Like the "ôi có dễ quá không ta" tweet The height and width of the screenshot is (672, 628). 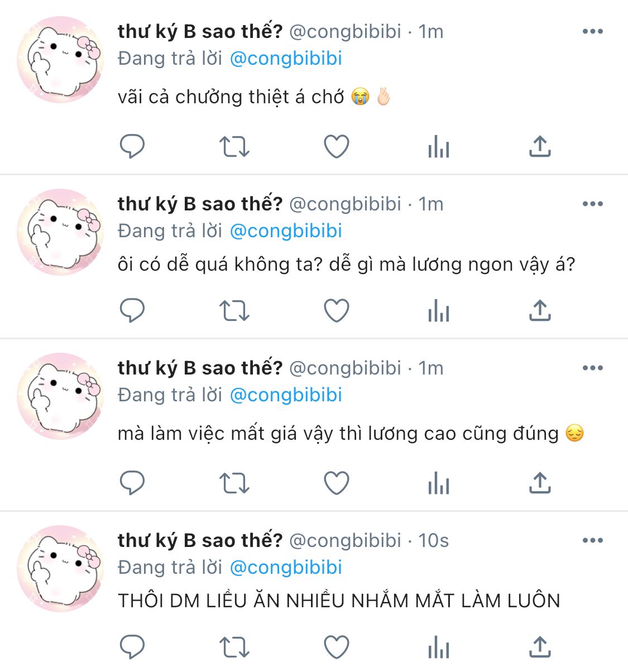click(337, 311)
